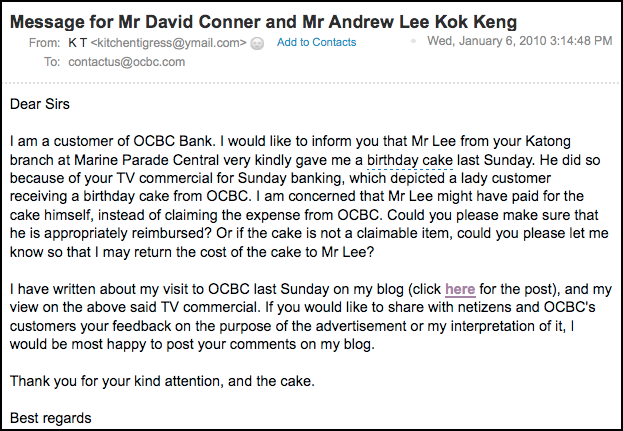Screen dimensions: 623x431
Task: Open the blog post via the 'here' link
Action: (x=460, y=289)
